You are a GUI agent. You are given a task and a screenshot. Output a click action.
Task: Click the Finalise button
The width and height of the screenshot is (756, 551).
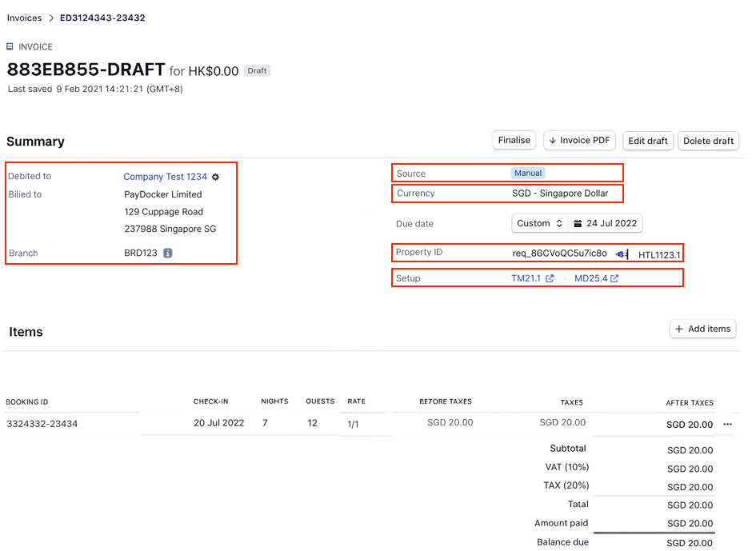(514, 141)
